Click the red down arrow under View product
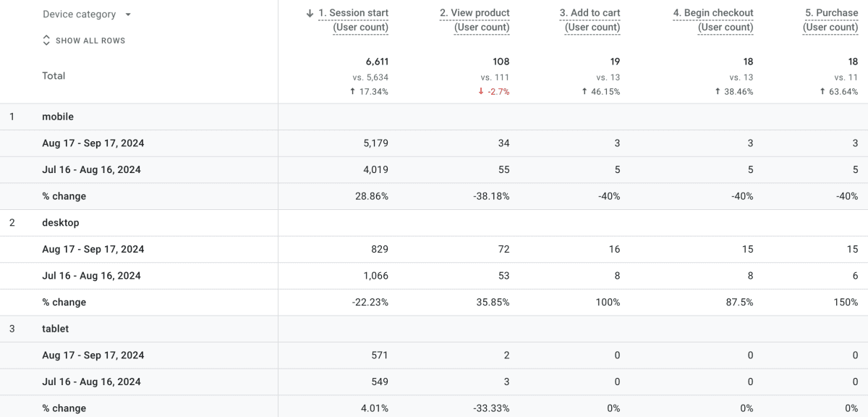 481,92
